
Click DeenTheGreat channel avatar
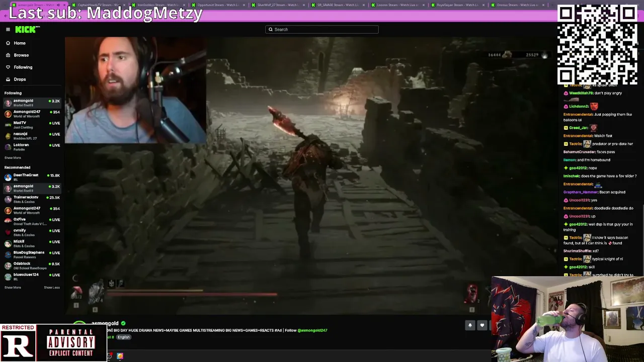8,176
